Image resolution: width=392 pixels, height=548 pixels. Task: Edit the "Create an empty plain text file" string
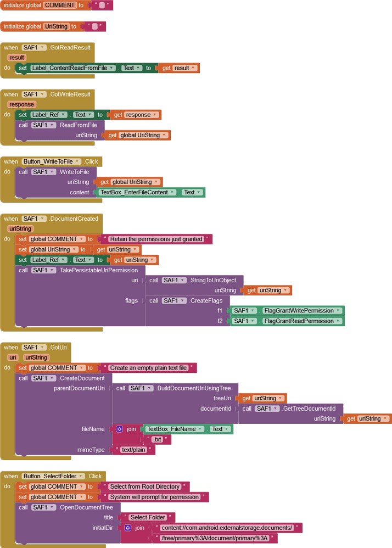(x=148, y=368)
